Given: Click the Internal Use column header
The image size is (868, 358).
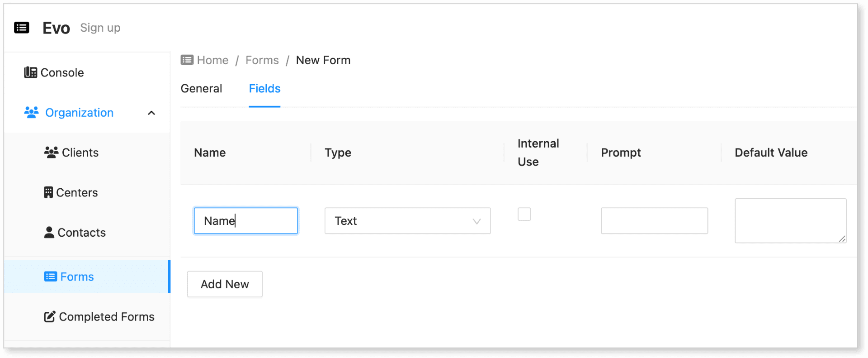Looking at the screenshot, I should (538, 153).
